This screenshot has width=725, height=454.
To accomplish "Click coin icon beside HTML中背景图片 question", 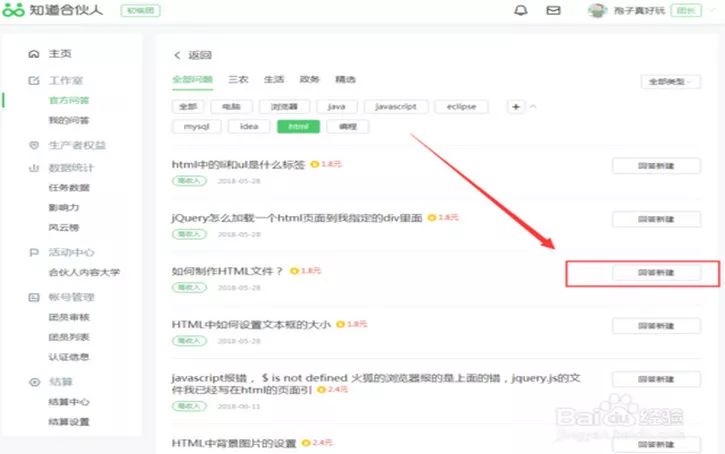I will (306, 443).
